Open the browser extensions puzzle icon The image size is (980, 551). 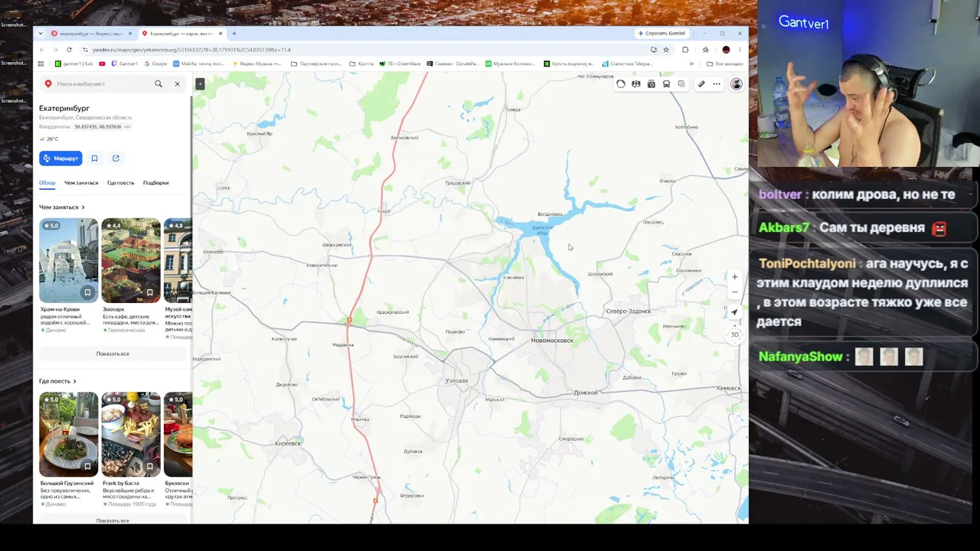pos(685,50)
